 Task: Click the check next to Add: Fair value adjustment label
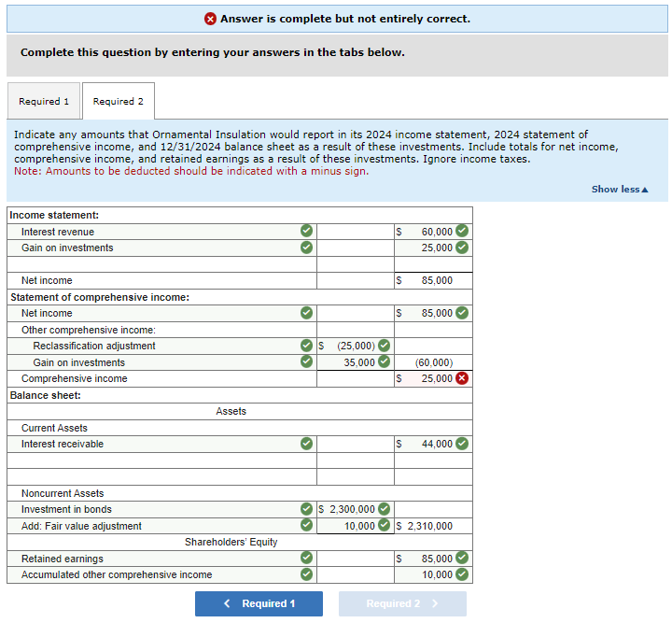pyautogui.click(x=306, y=525)
